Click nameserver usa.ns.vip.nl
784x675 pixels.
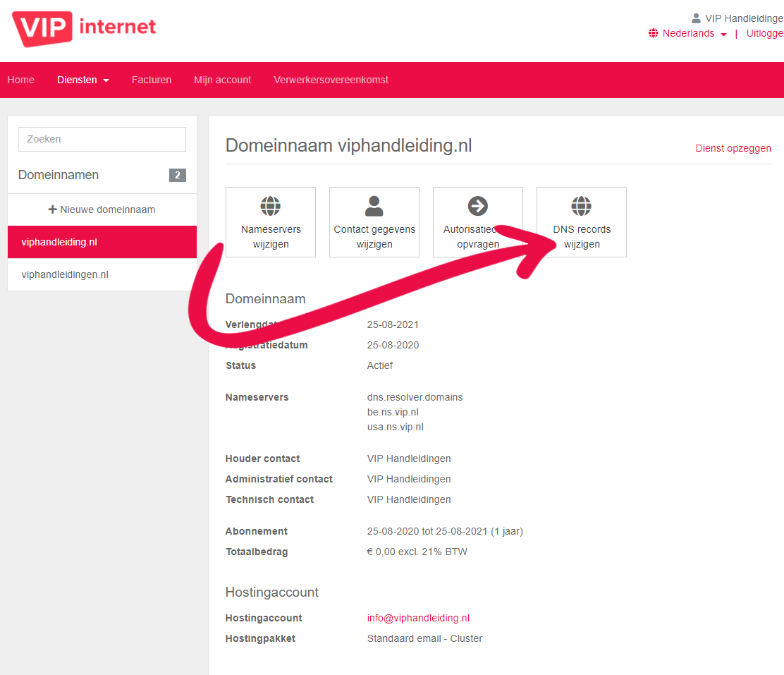click(x=396, y=427)
